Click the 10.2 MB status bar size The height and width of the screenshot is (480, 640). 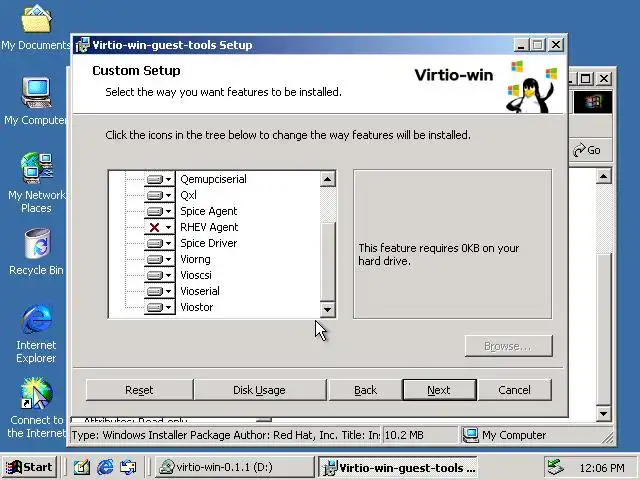(x=420, y=435)
